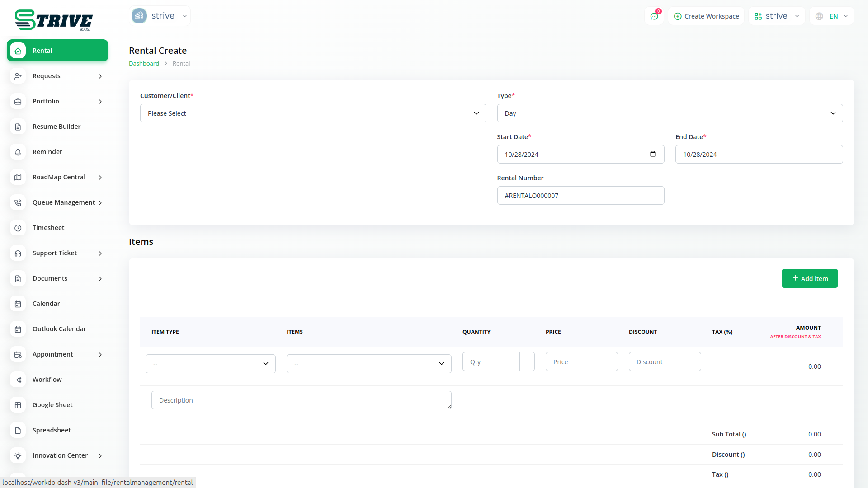
Task: Open the Spreadsheet menu item
Action: tap(52, 431)
